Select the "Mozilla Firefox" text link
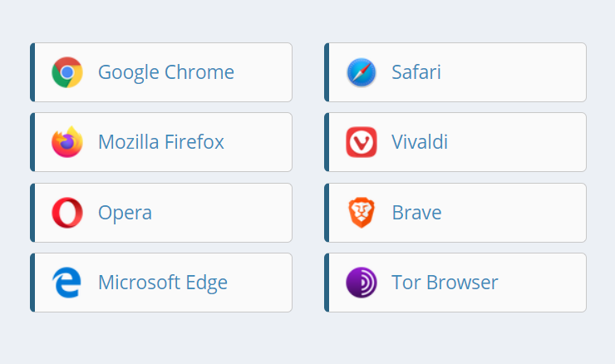The height and width of the screenshot is (364, 615). (x=161, y=142)
